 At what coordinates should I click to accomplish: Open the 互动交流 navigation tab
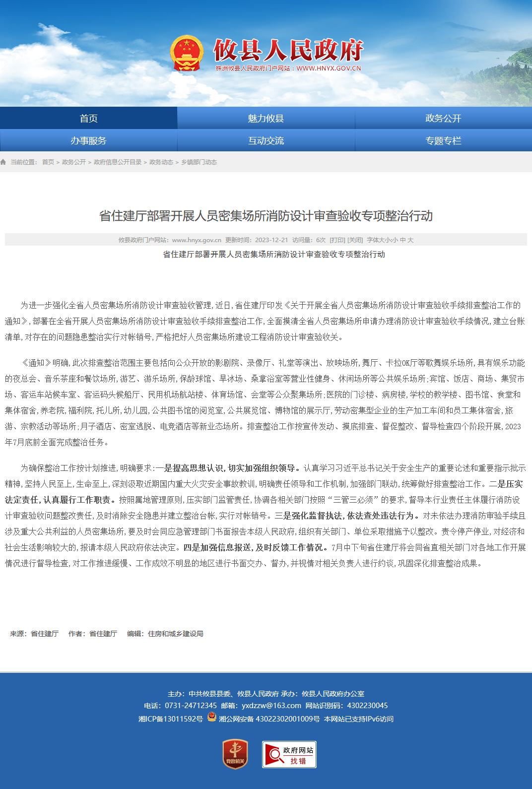[266, 140]
